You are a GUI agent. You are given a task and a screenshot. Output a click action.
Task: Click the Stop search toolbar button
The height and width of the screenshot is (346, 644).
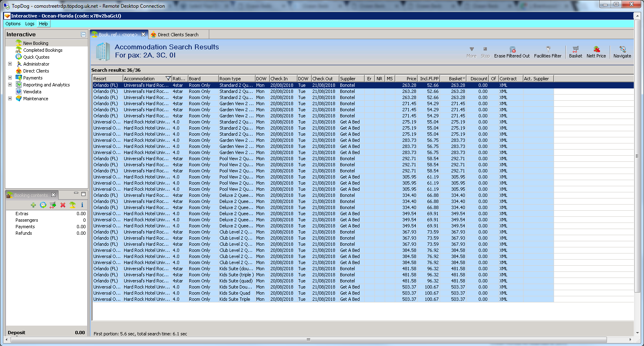[x=485, y=52]
